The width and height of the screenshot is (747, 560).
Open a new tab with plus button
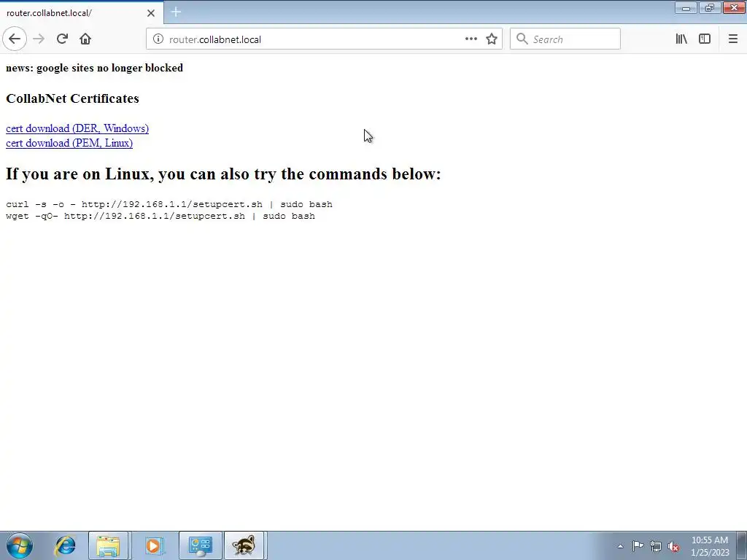pyautogui.click(x=176, y=12)
